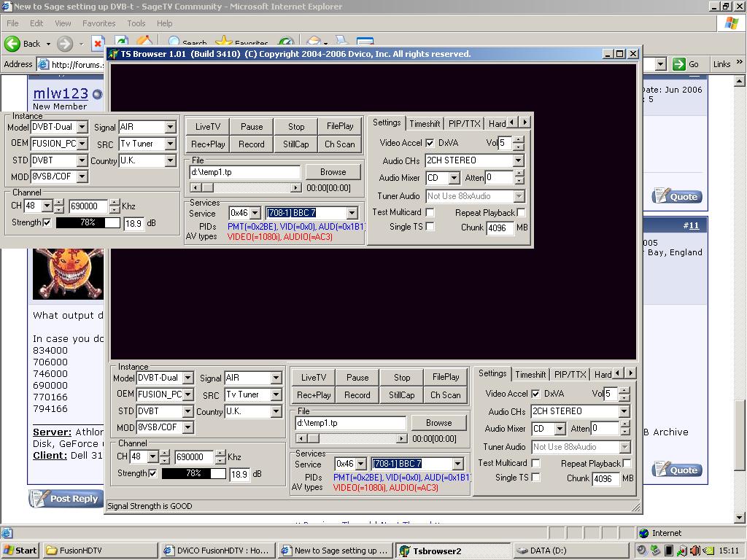
Task: Click LiveTV button in the upper panel
Action: [207, 127]
